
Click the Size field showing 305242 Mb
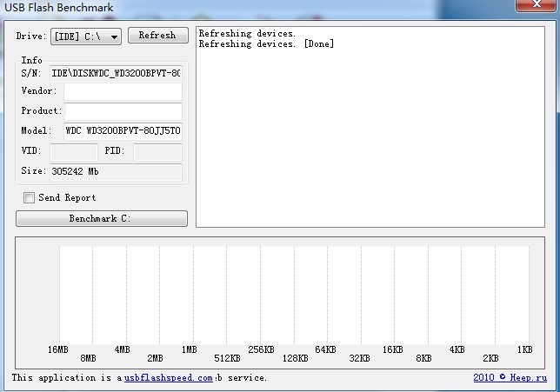pos(116,172)
